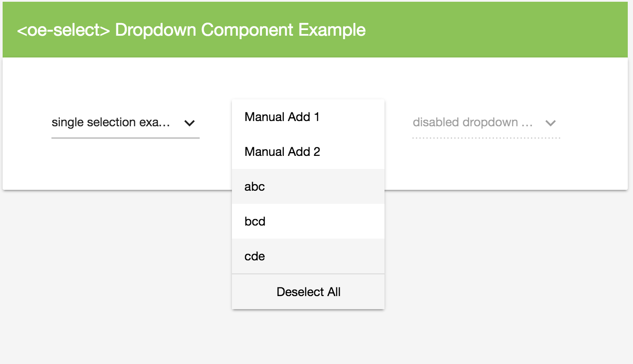Click the "disabled dropdown …" label text

473,122
